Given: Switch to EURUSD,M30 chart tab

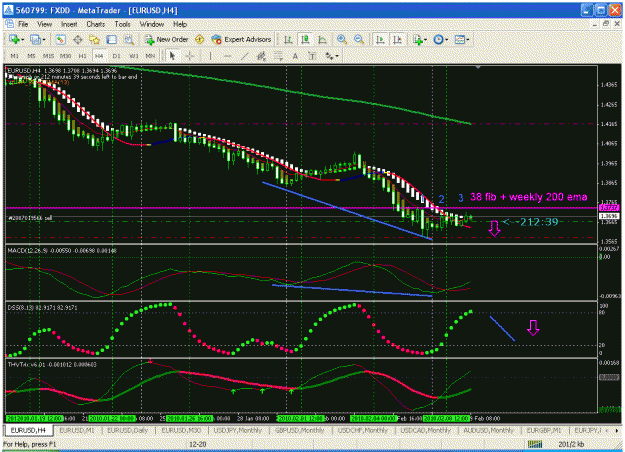Looking at the screenshot, I should (x=181, y=430).
